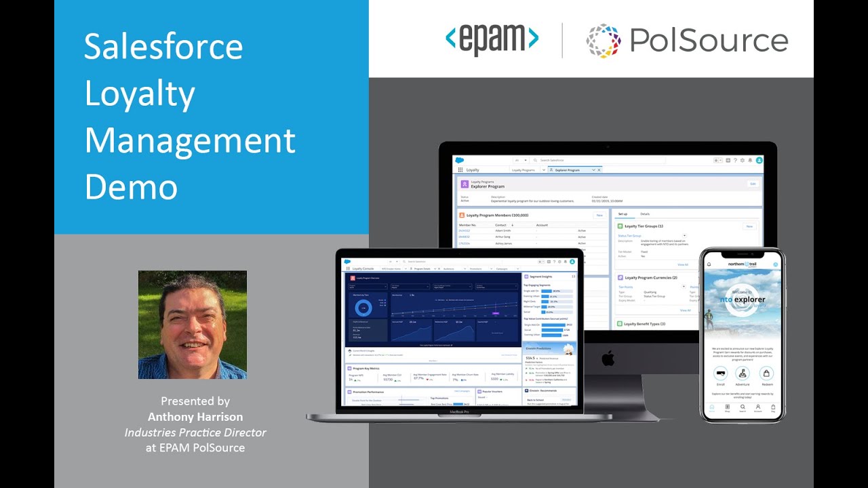Screen dimensions: 868x488
Task: Tap the Home tab on phone
Action: (x=712, y=408)
